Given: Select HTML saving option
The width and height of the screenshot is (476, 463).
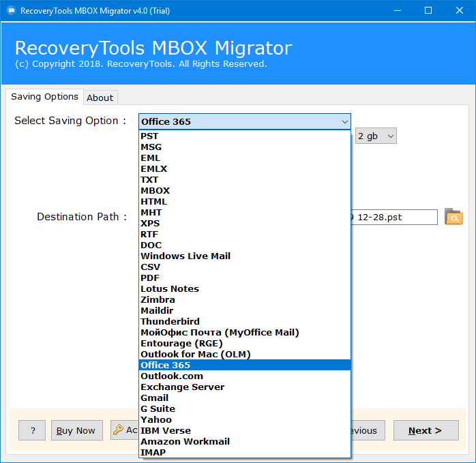Looking at the screenshot, I should 245,202.
